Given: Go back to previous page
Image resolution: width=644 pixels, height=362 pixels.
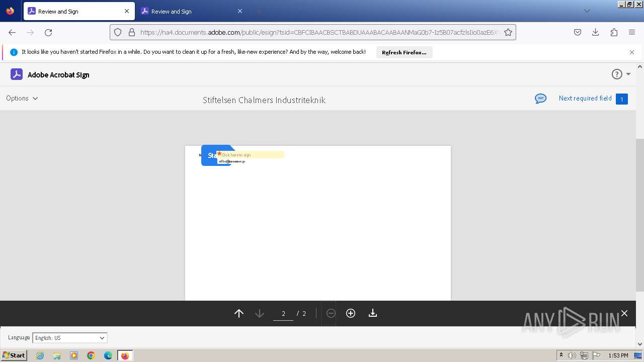Looking at the screenshot, I should tap(12, 32).
